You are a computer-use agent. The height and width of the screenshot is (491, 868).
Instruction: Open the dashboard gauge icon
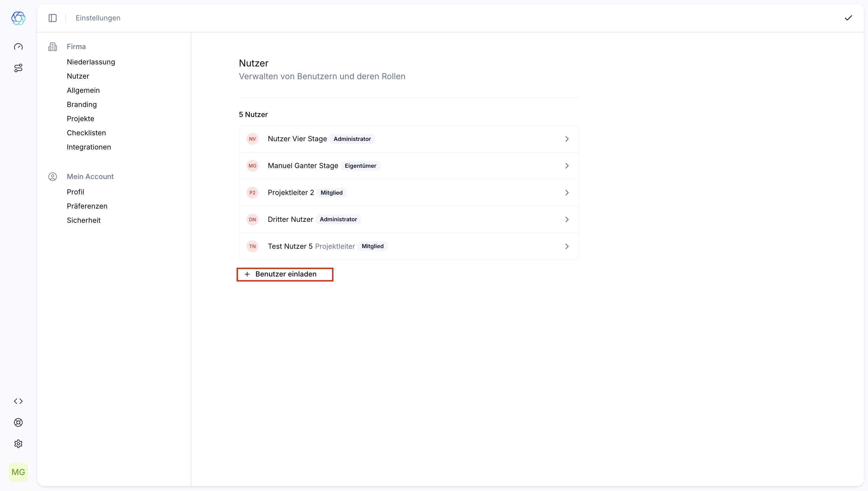click(x=18, y=47)
